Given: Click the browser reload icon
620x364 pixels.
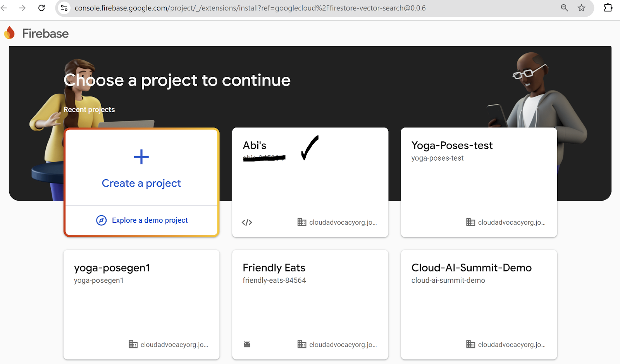Looking at the screenshot, I should coord(41,8).
